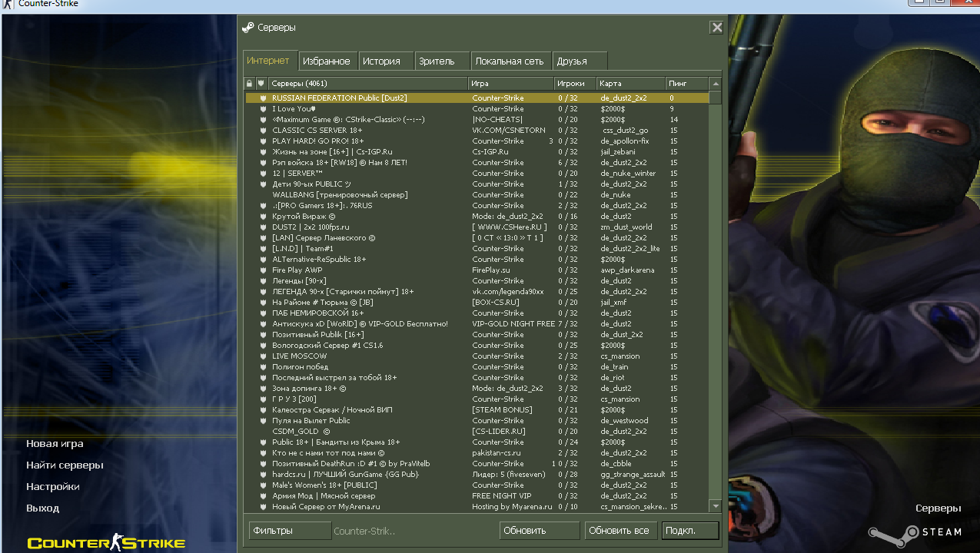Select the hardcs.ru ЛУЧШИЙ GunGame server
Viewport: 980px width, 553px height.
477,475
